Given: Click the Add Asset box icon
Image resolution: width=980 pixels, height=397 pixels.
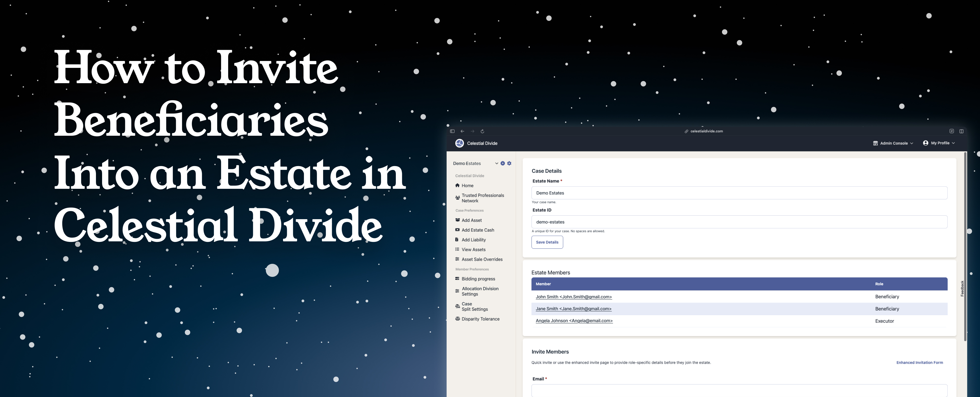Looking at the screenshot, I should click(x=457, y=220).
